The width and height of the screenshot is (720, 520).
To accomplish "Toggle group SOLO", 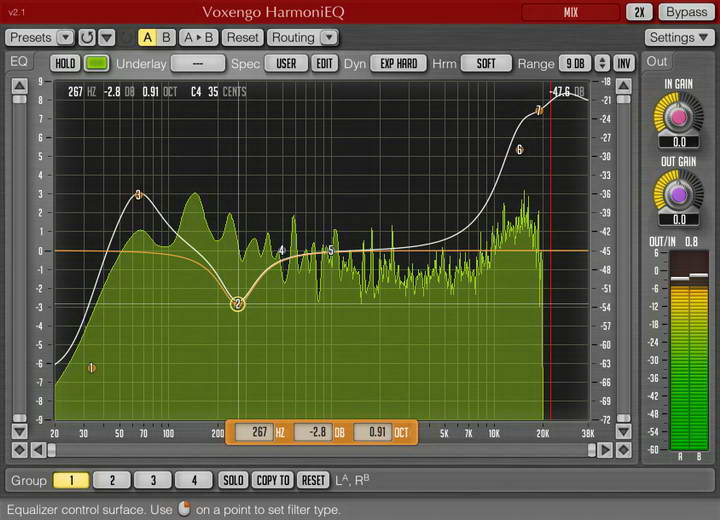I will (233, 480).
